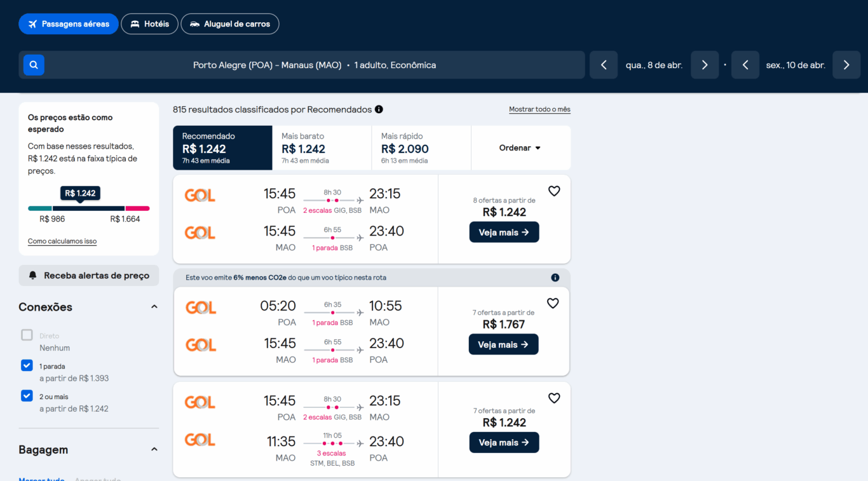Enable the Direto connections checkbox
The height and width of the screenshot is (481, 868).
27,335
